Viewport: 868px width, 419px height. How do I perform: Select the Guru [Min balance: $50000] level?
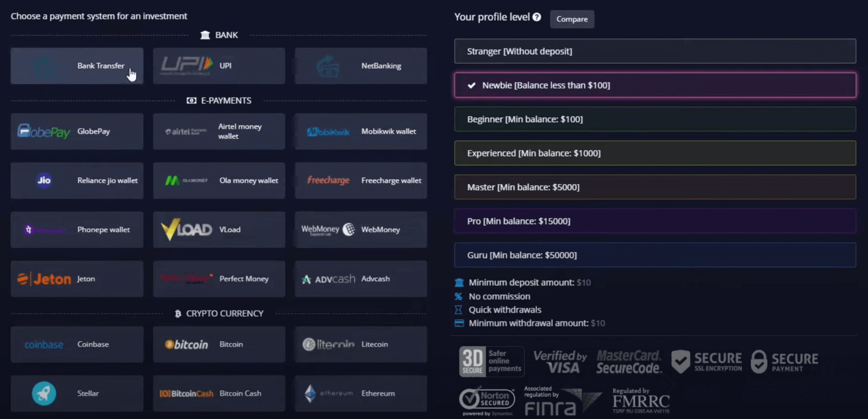pos(655,255)
